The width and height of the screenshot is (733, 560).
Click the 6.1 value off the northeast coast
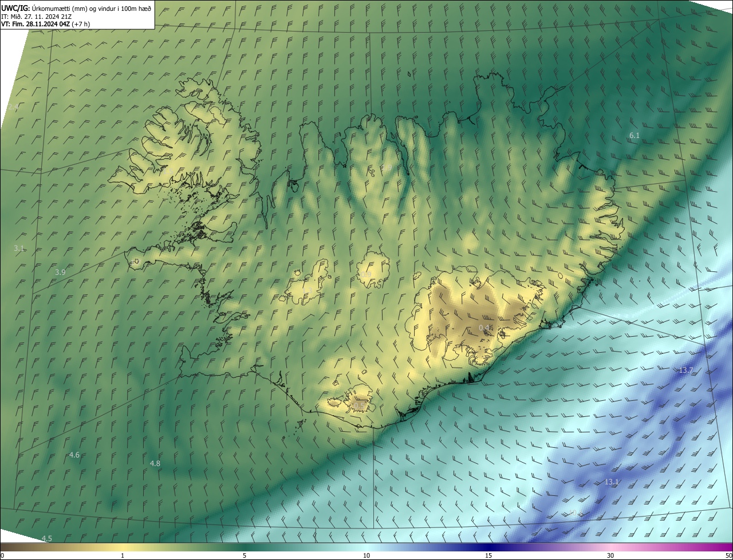(635, 136)
